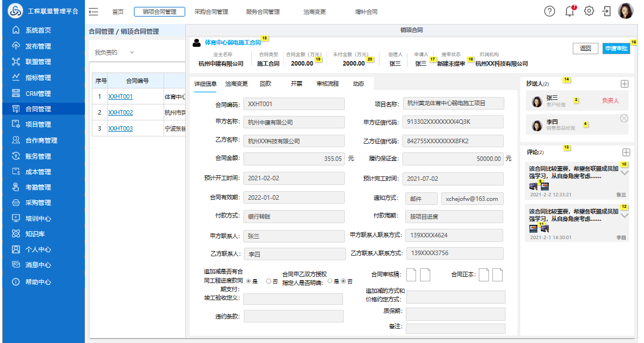This screenshot has height=343, width=644.
Task: Open first attachment thumbnail in 2021-2-1 comment
Action: click(533, 229)
